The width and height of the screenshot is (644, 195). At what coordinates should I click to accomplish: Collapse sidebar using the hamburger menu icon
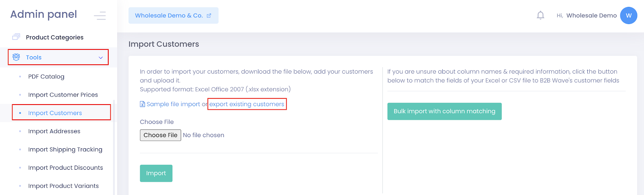click(99, 16)
